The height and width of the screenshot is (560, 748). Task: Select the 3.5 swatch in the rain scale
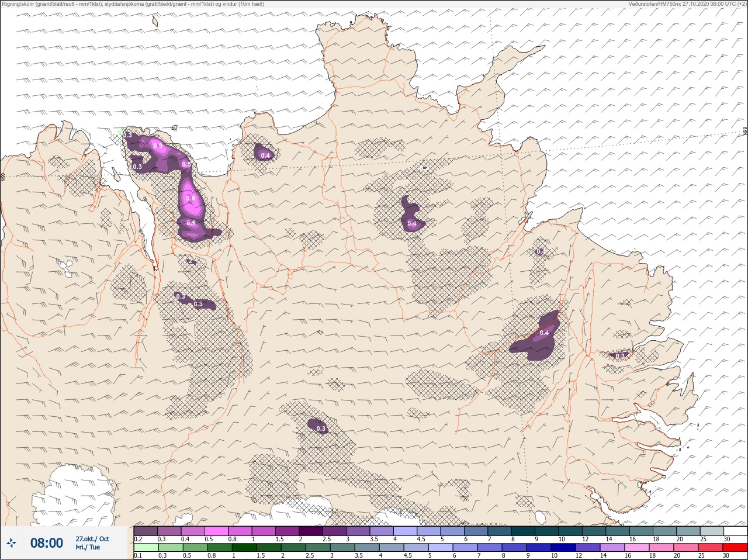(367, 548)
